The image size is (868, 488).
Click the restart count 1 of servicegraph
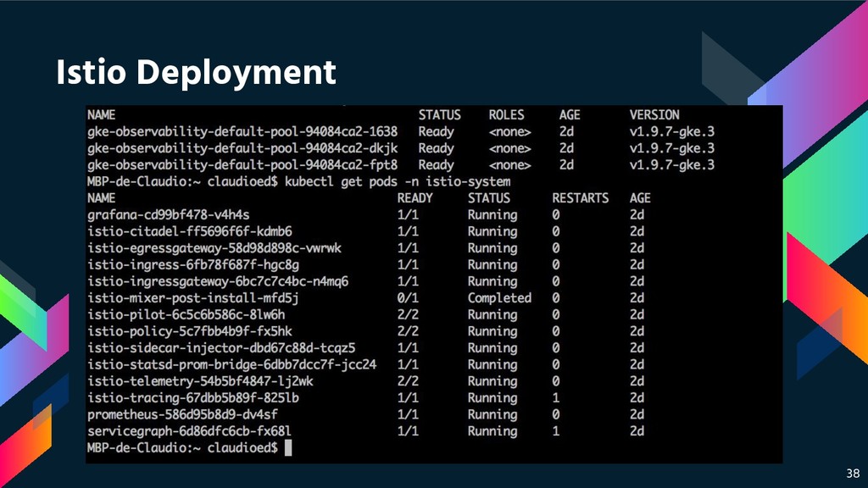pyautogui.click(x=556, y=430)
